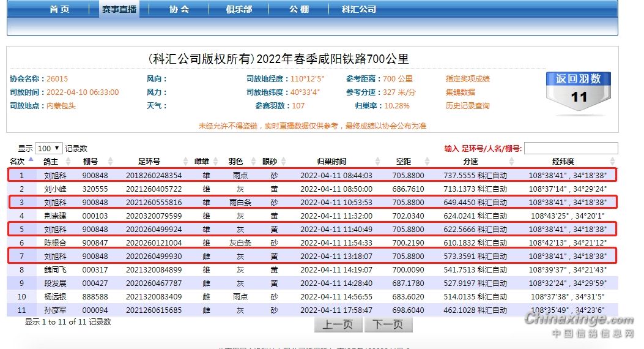Screen dimensions: 644x349
Task: Sort by 归巢时间 column header
Action: pyautogui.click(x=331, y=162)
